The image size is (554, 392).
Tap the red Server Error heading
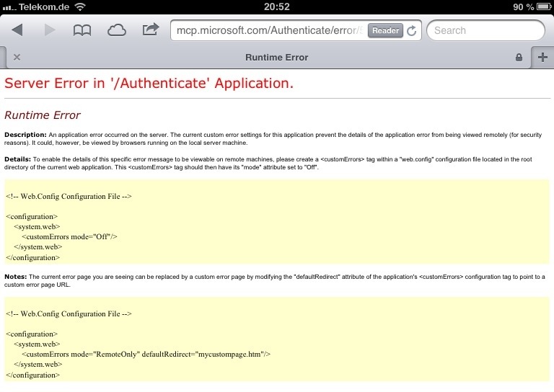click(x=149, y=83)
